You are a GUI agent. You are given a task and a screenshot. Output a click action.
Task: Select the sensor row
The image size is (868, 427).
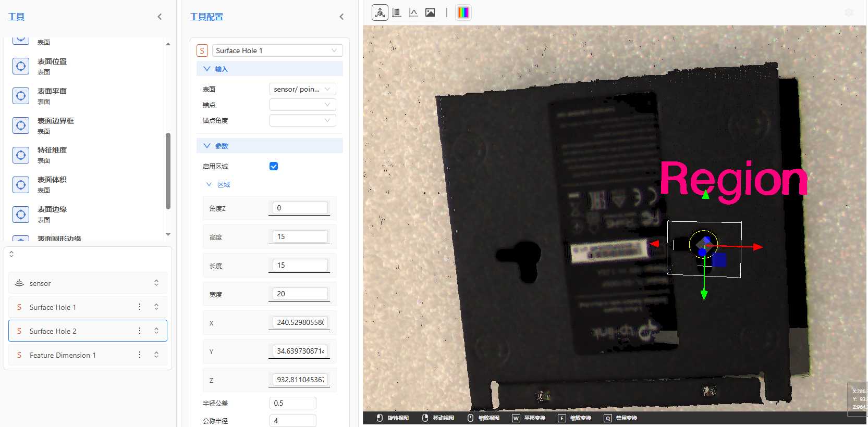coord(88,283)
